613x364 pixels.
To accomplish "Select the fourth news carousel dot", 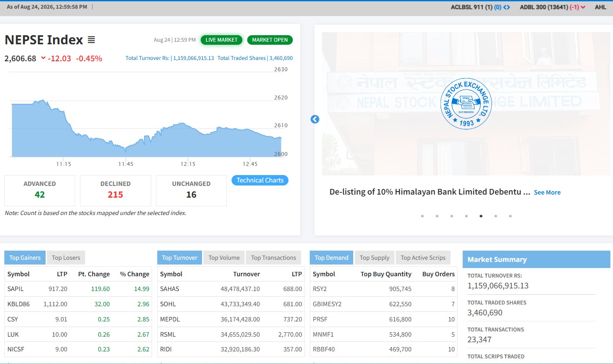I will pyautogui.click(x=466, y=216).
